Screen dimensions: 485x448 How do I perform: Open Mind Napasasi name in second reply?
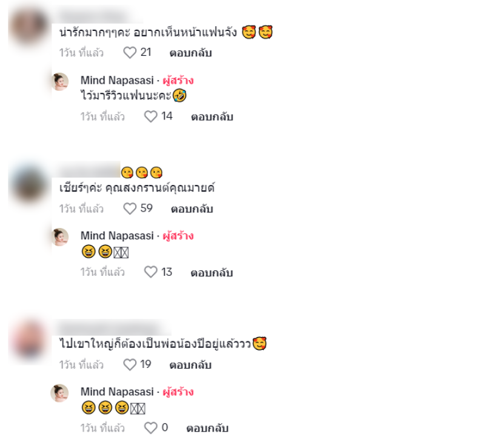pos(117,236)
